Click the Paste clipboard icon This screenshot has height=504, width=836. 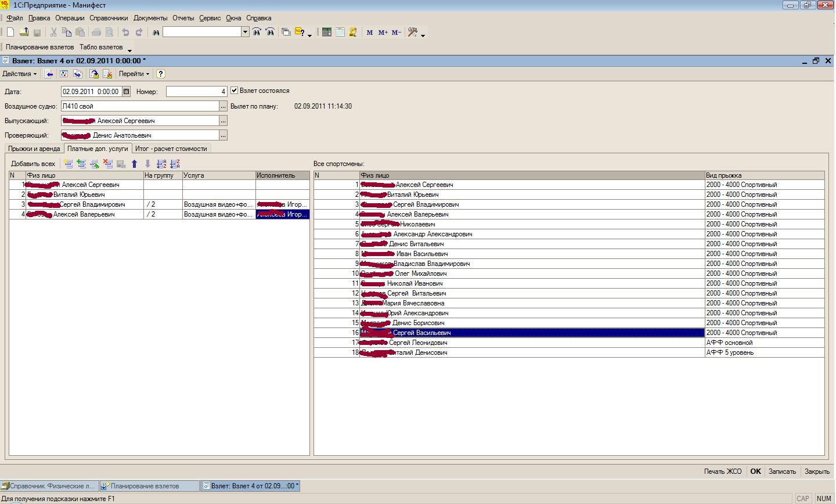click(80, 33)
